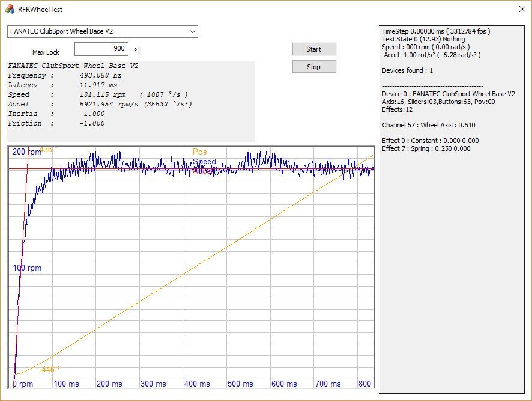Click the Max Lock label
Screen dimensions: 532x401
46,52
